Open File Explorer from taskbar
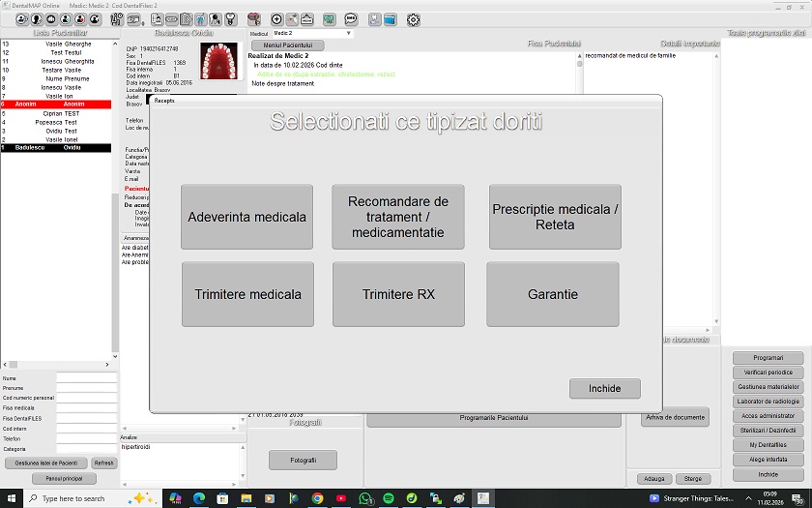 246,498
